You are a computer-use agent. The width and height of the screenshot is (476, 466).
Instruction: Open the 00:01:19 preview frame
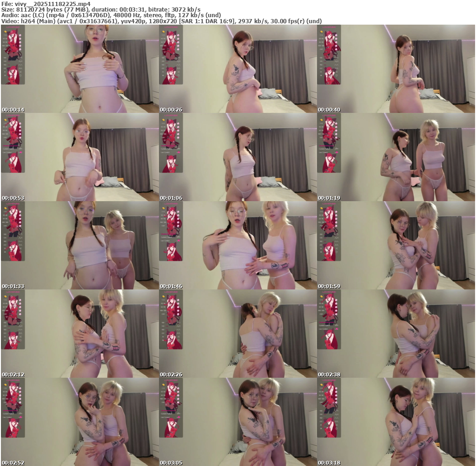(x=396, y=157)
